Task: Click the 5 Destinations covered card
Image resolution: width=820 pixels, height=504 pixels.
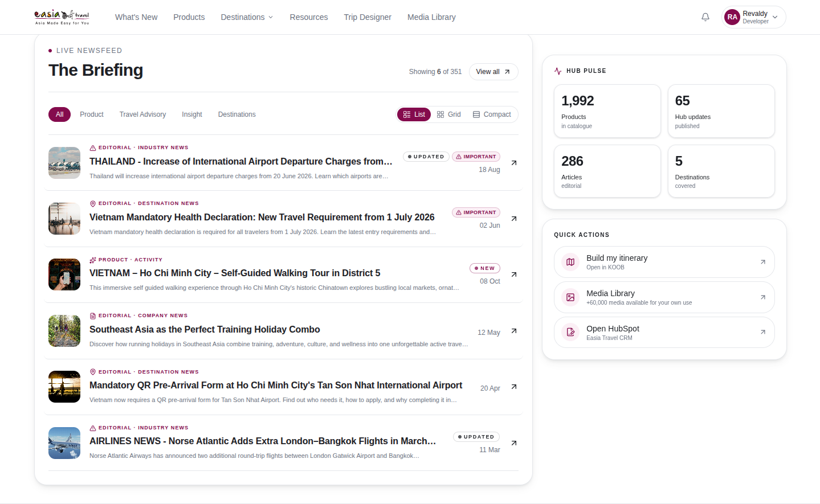Action: click(721, 171)
